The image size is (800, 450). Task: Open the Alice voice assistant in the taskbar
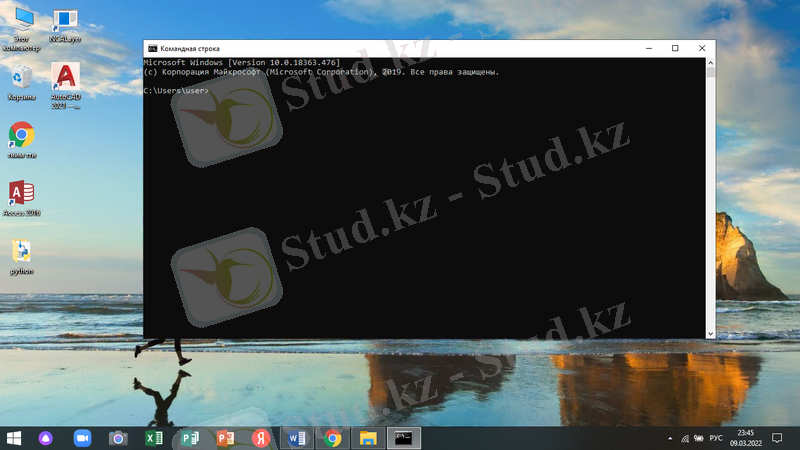click(x=45, y=438)
